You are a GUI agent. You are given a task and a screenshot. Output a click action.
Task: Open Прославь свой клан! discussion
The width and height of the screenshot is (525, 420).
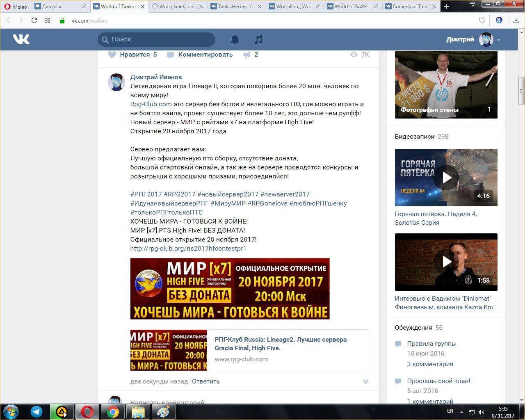[438, 381]
